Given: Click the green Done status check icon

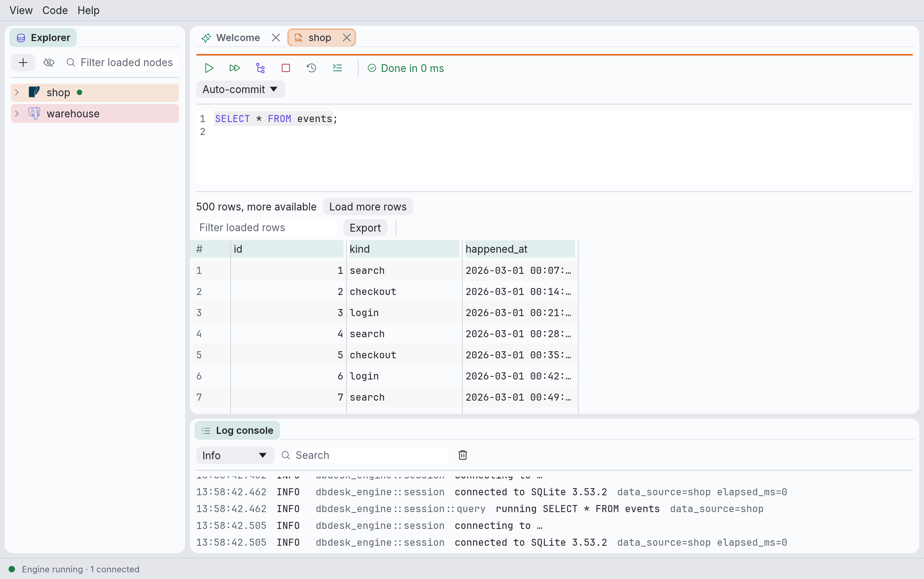Looking at the screenshot, I should click(x=372, y=68).
